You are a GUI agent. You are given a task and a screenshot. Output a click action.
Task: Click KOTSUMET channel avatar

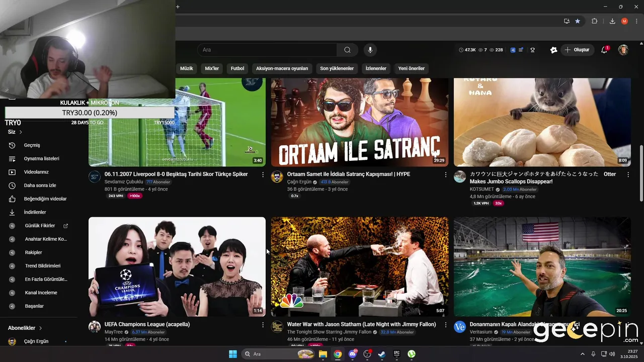[460, 176]
